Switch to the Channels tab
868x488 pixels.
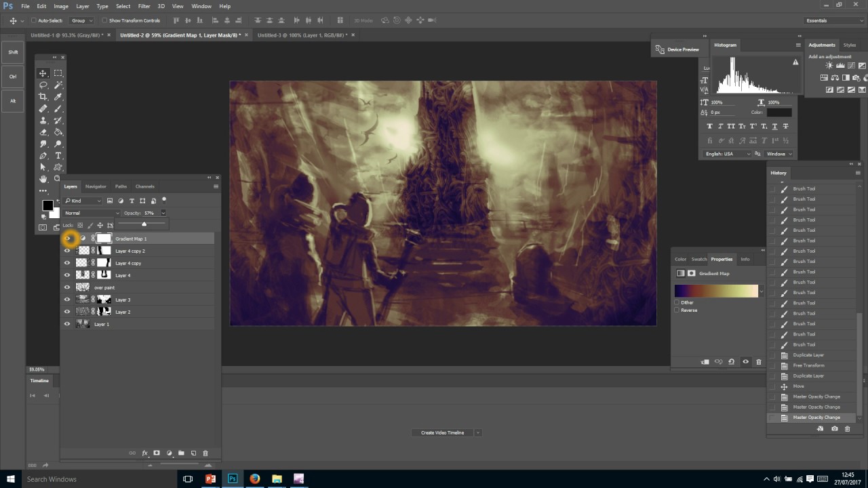144,186
